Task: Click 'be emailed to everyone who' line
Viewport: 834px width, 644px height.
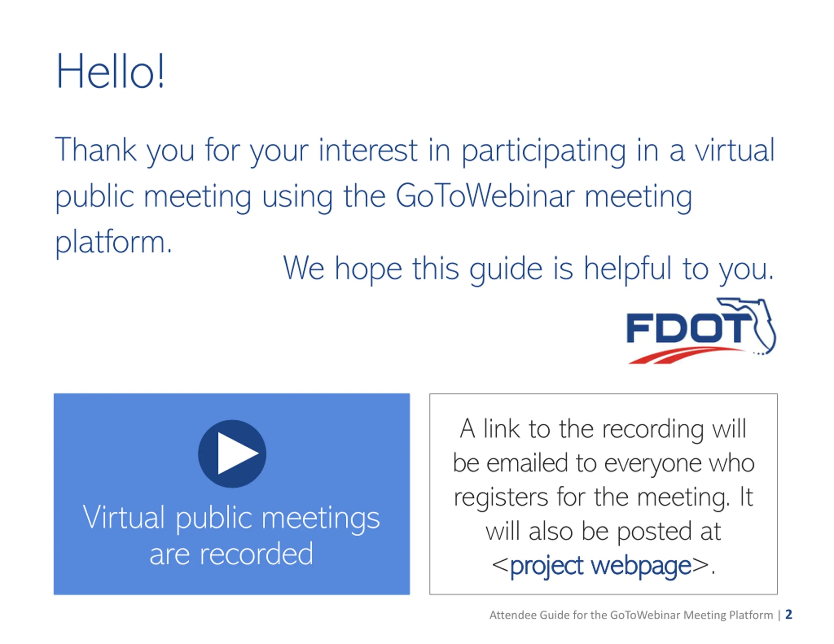Action: pyautogui.click(x=603, y=463)
